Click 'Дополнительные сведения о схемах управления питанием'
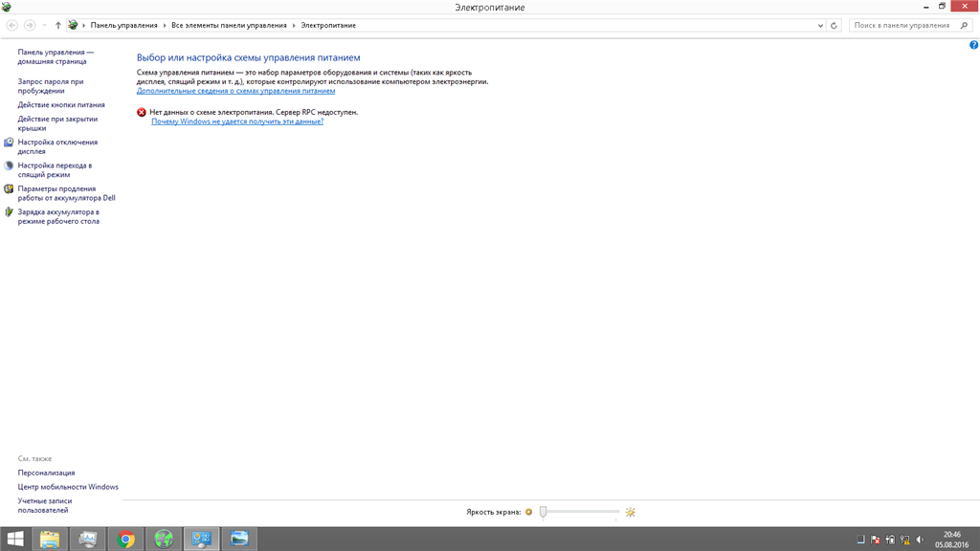The width and height of the screenshot is (980, 551). [x=235, y=91]
